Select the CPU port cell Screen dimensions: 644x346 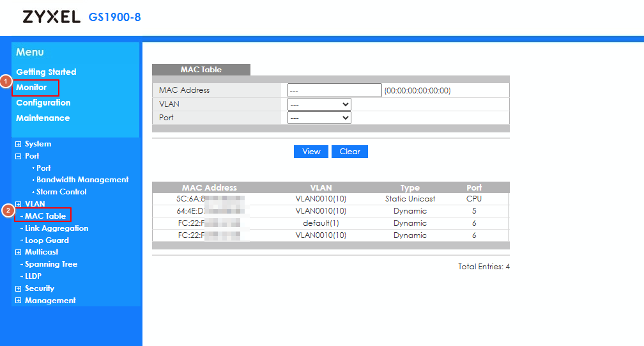coord(474,199)
